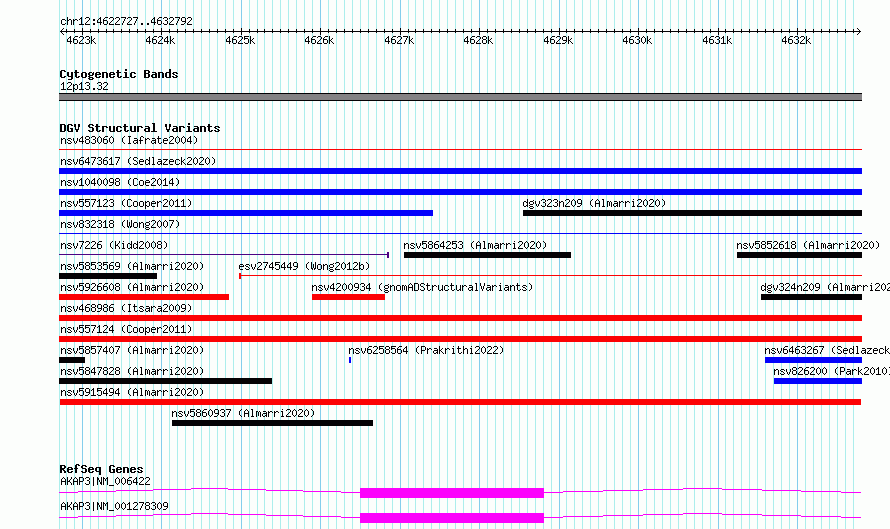Viewport: 890px width, 529px height.
Task: Select the nsv5847828 (Almarri2020) black bar
Action: (x=165, y=381)
